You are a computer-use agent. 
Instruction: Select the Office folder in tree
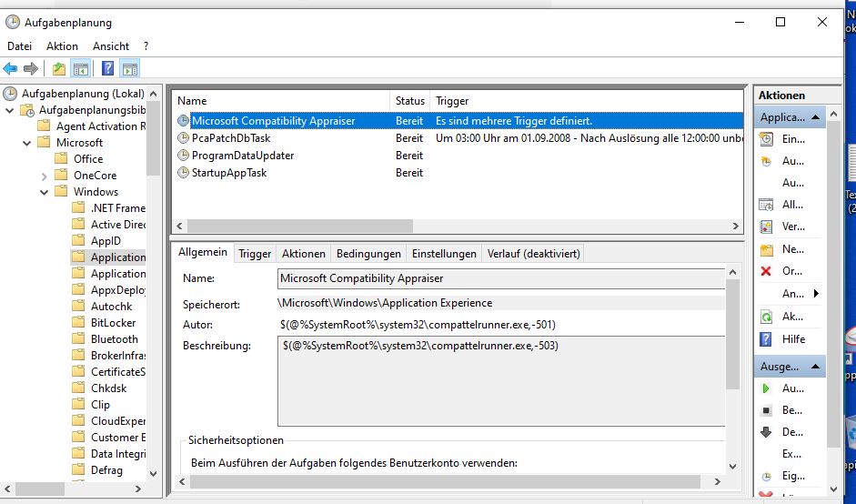click(x=88, y=159)
